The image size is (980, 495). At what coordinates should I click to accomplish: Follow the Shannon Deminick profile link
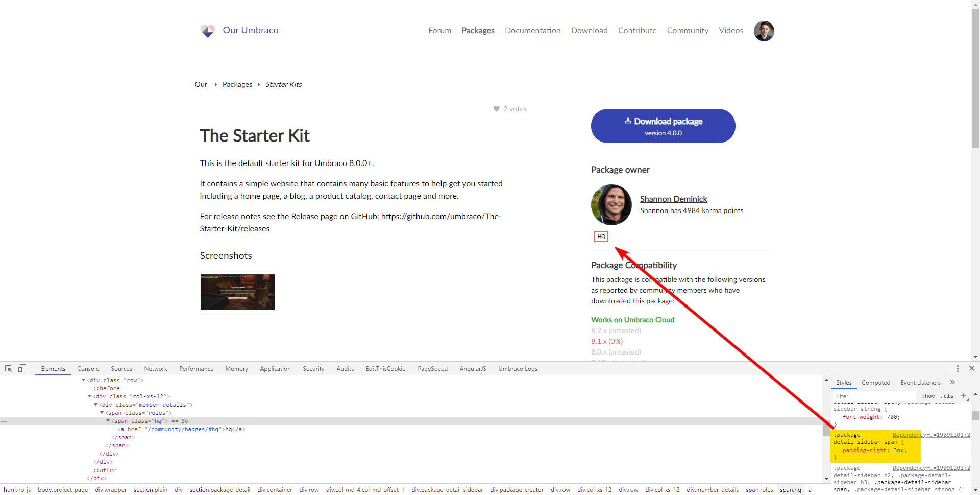(673, 199)
